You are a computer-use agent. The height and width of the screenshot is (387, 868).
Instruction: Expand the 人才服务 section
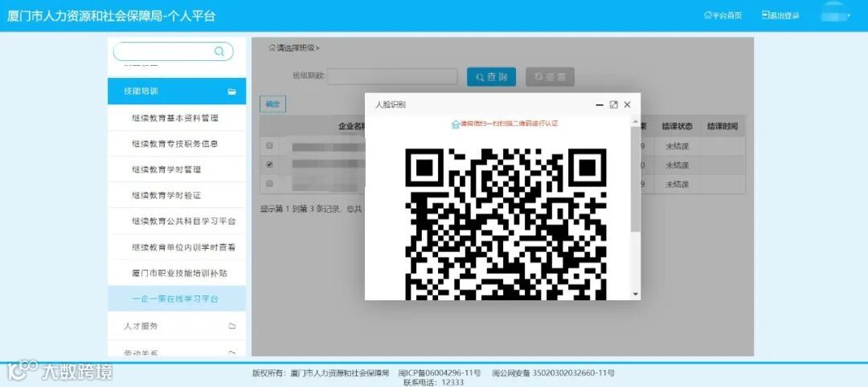(x=177, y=326)
